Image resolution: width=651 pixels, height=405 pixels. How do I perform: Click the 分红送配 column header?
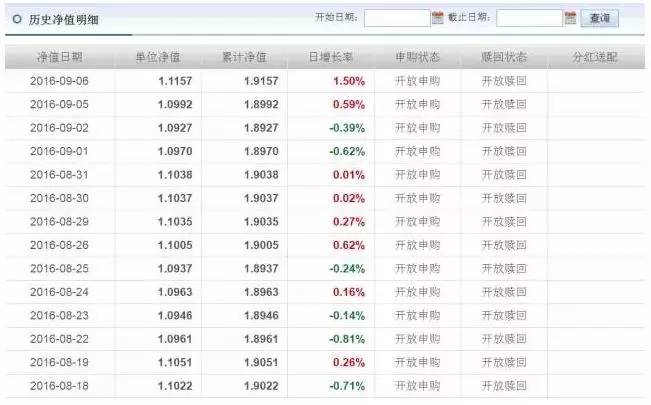[x=595, y=57]
